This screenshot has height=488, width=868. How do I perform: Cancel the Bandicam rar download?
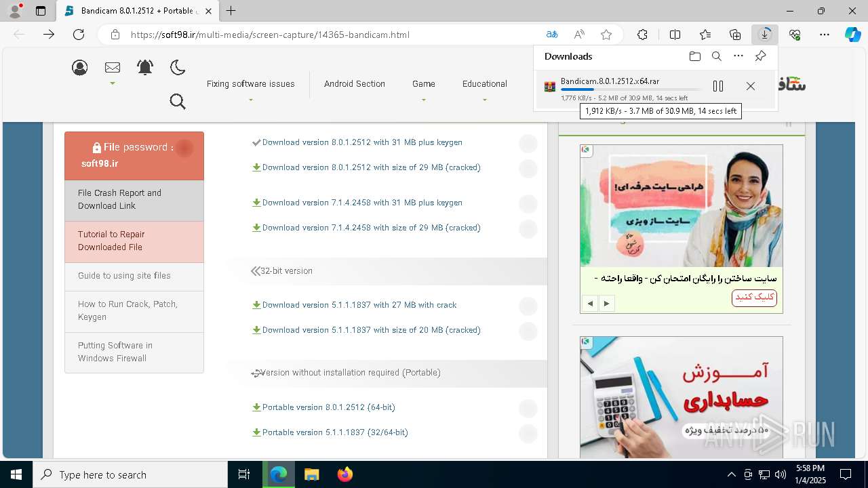pos(751,86)
